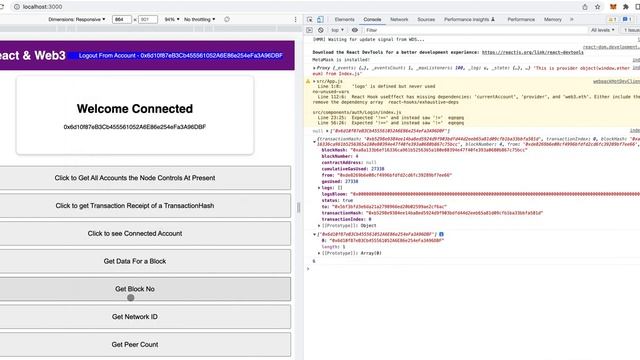Open the Performance insights tab
This screenshot has height=360, width=640.
tap(469, 19)
